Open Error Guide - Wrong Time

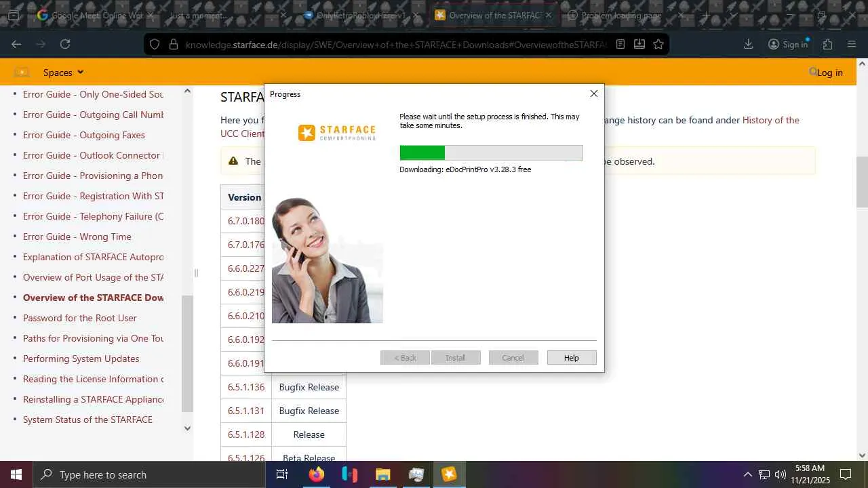[77, 237]
